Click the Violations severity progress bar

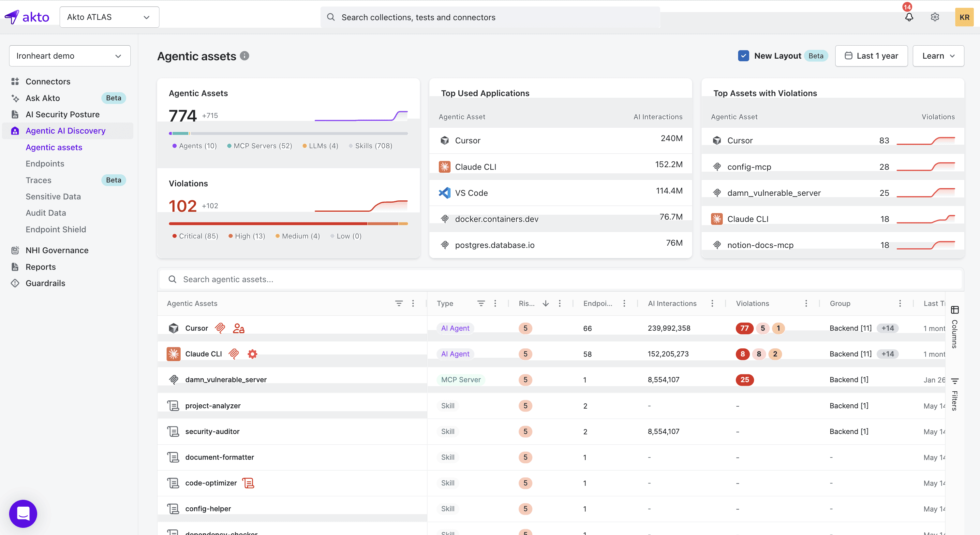tap(289, 224)
